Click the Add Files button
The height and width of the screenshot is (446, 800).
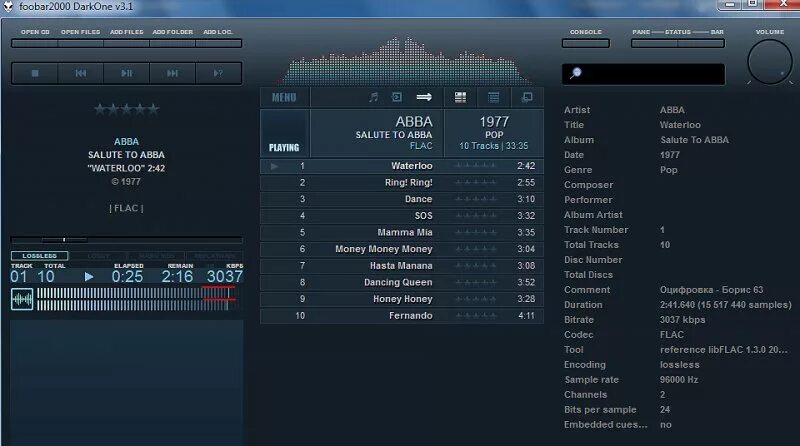pyautogui.click(x=127, y=43)
